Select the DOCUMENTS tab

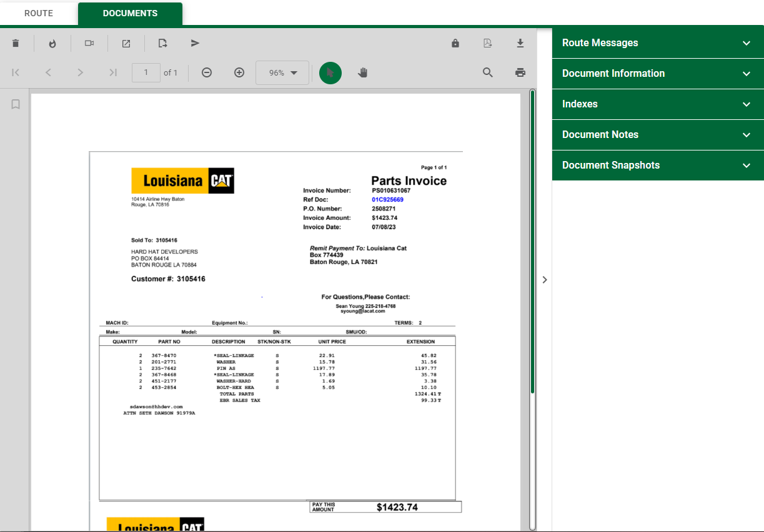tap(130, 13)
